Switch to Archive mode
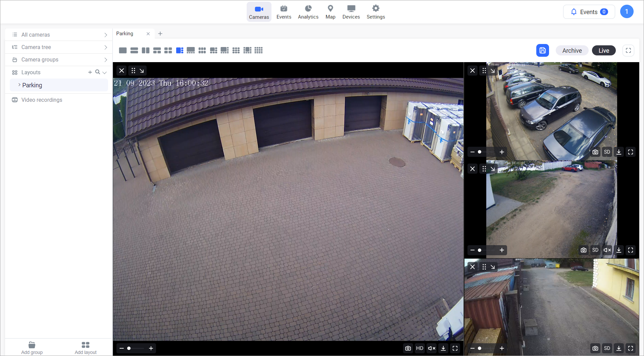Viewport: 644px width, 356px height. (572, 50)
